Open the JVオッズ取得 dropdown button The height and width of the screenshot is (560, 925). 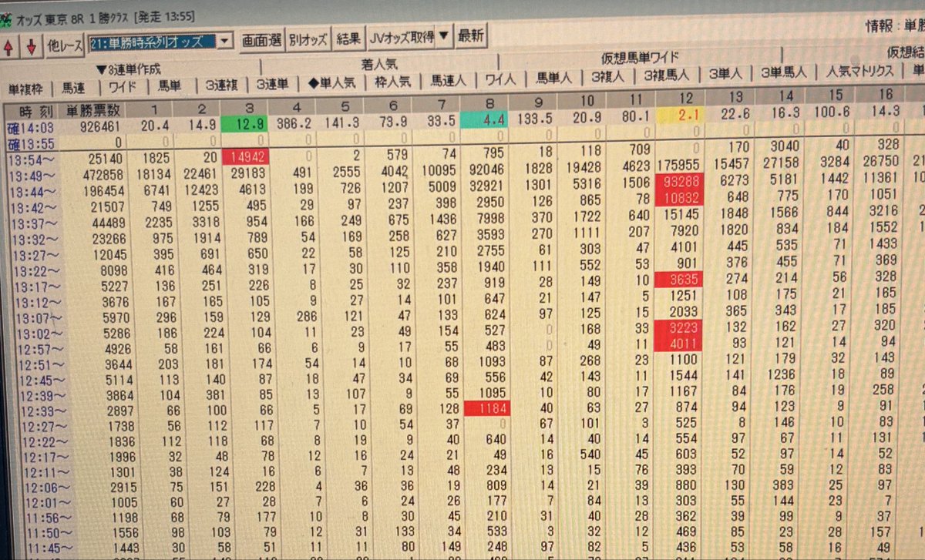coord(409,36)
